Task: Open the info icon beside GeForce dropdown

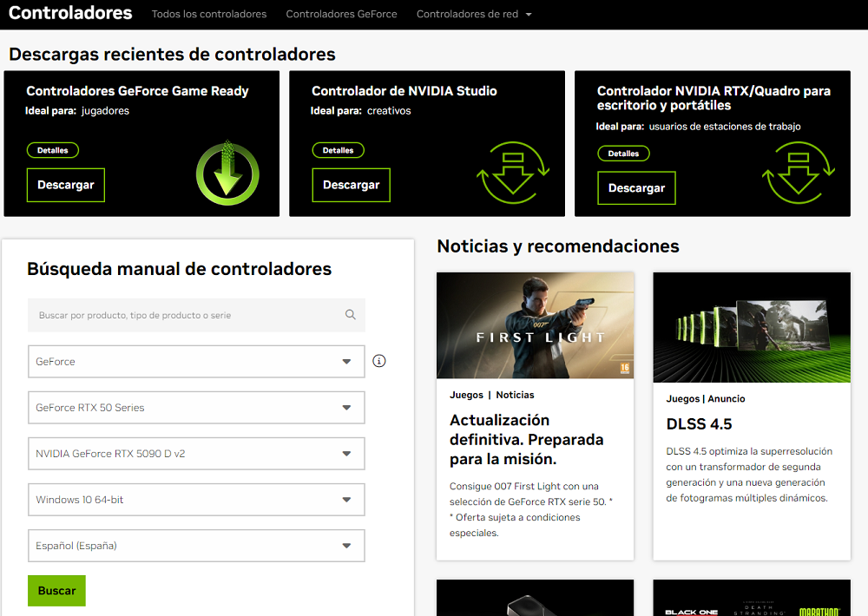Action: 379,361
